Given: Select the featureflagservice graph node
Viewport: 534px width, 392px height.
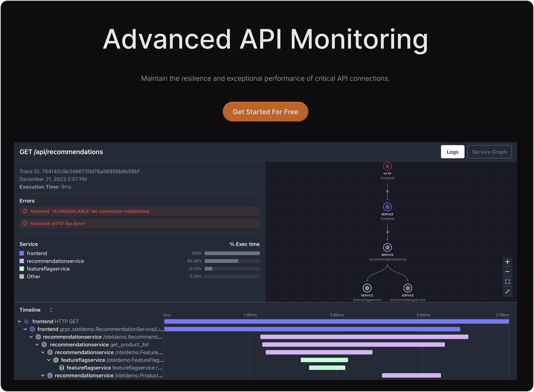Looking at the screenshot, I should click(x=367, y=288).
